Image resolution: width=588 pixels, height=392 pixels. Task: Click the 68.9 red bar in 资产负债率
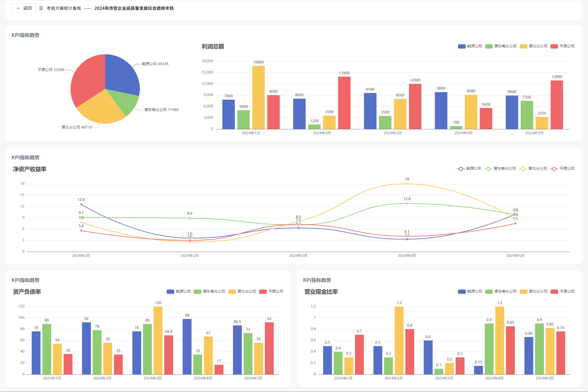click(x=169, y=355)
